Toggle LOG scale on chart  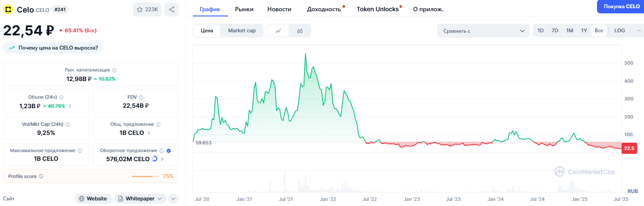click(619, 31)
